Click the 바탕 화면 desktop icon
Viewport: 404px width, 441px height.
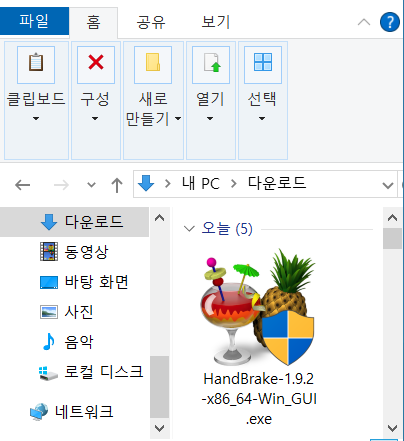coord(49,282)
